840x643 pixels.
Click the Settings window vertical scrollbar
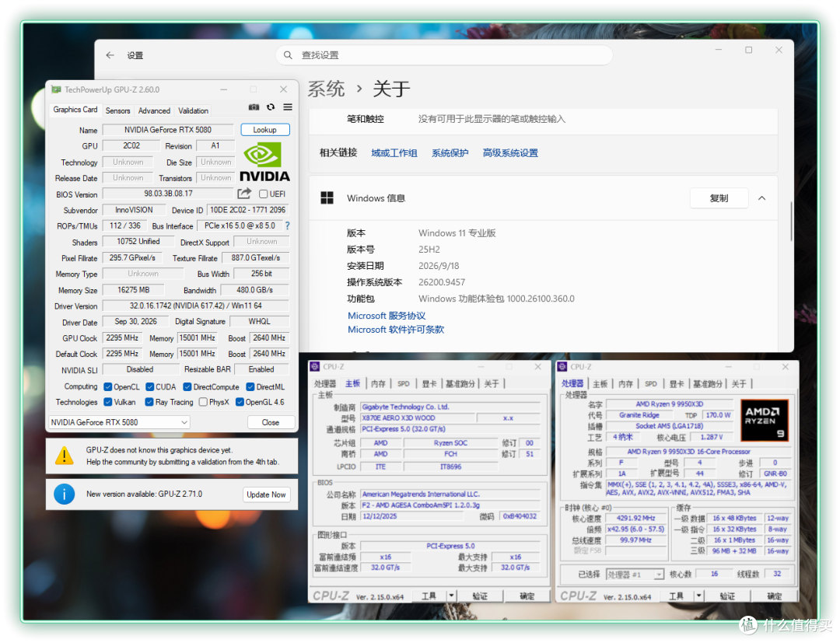point(791,221)
